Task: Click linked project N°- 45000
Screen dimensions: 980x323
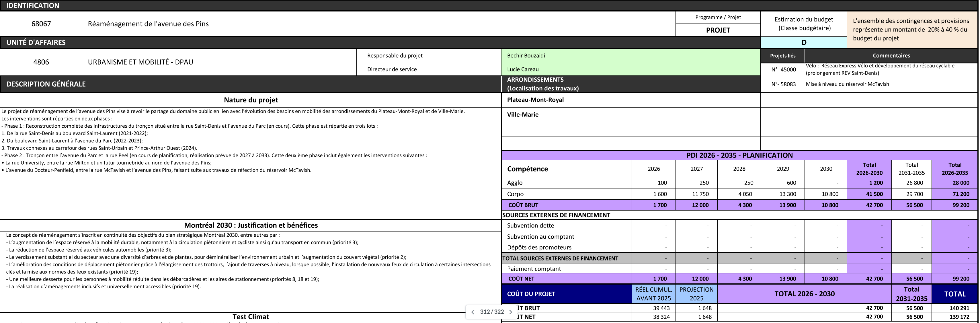Action: [783, 70]
